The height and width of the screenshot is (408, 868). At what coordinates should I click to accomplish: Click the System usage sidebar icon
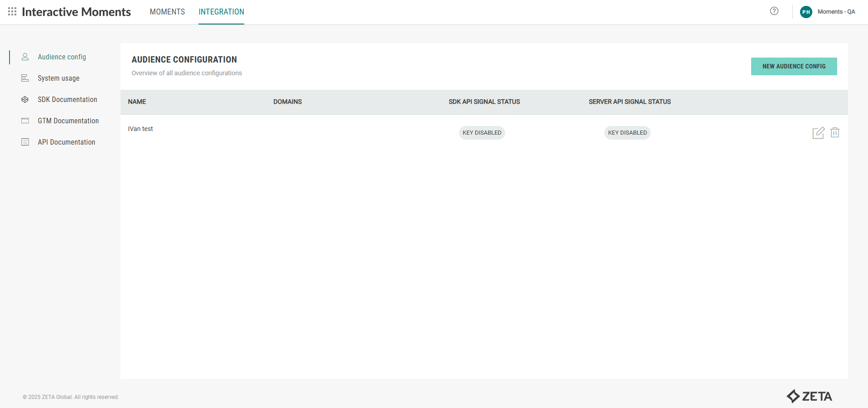pos(25,78)
